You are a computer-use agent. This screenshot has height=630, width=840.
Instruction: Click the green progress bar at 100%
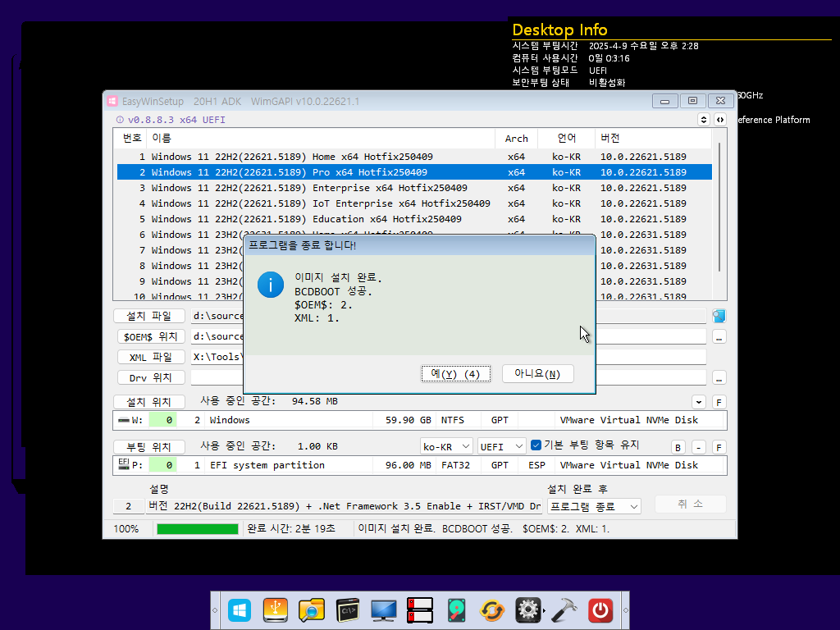pos(197,529)
